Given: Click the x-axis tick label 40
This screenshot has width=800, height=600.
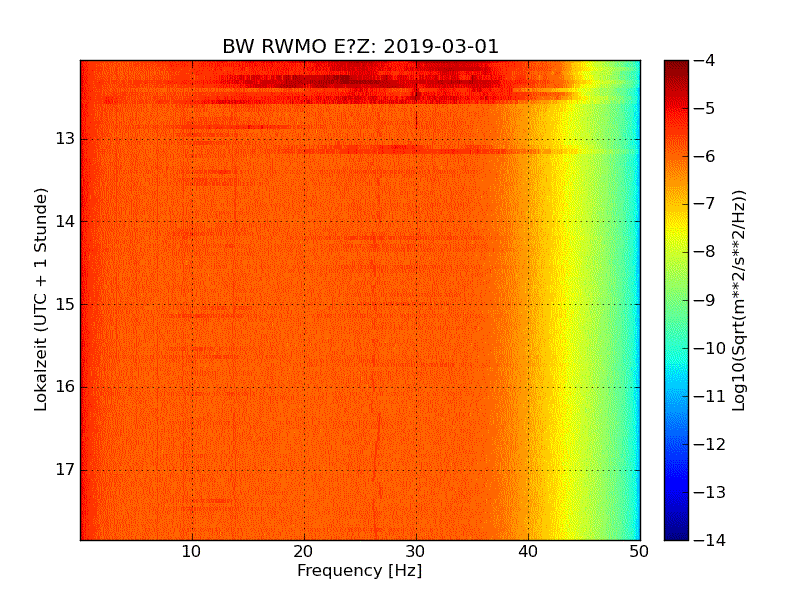Looking at the screenshot, I should tap(528, 552).
